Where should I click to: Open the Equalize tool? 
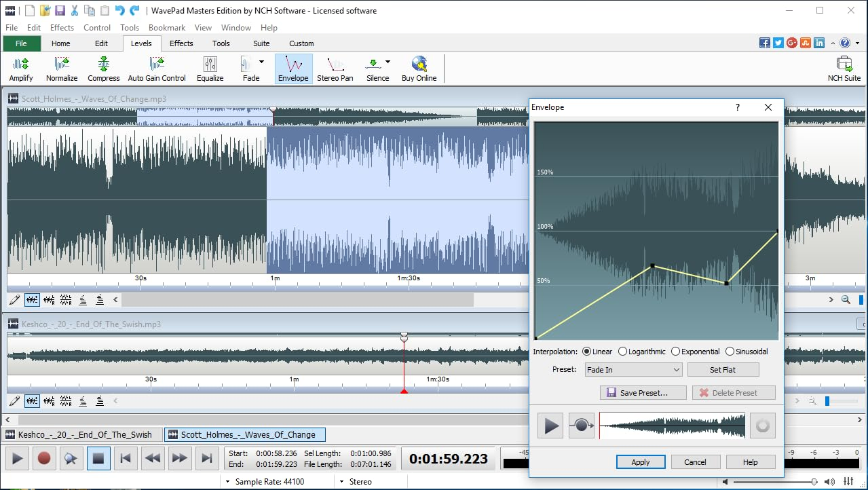[210, 67]
